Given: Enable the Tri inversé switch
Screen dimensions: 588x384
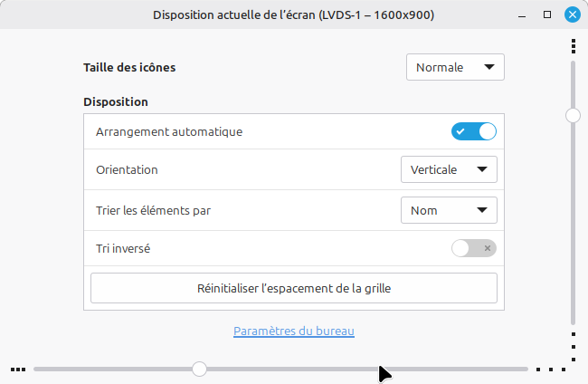Looking at the screenshot, I should 474,248.
